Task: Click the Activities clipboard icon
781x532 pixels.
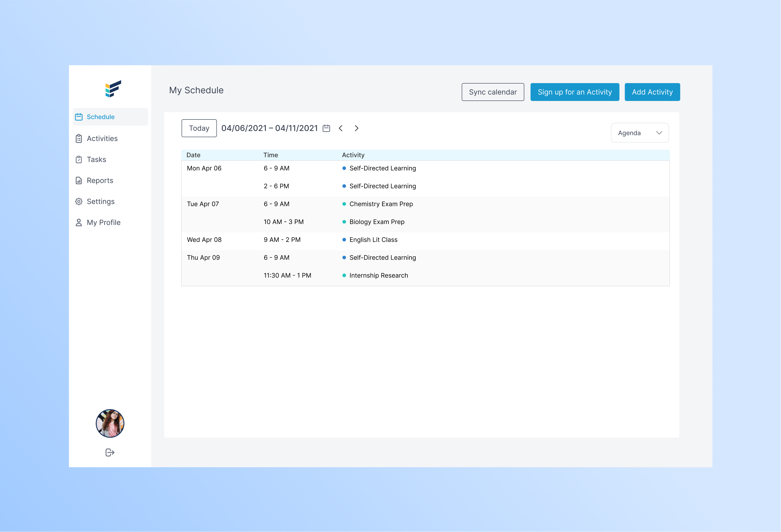Action: click(x=79, y=139)
